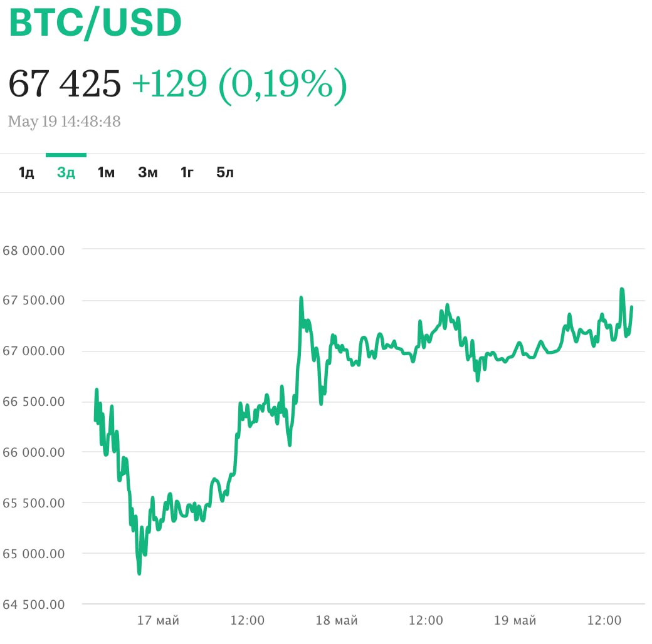
Task: Click the +129 (0,19%) price change
Action: tap(239, 83)
